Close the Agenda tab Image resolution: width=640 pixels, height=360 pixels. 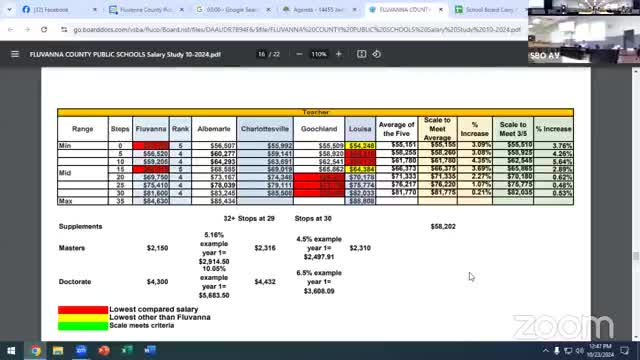pyautogui.click(x=354, y=9)
